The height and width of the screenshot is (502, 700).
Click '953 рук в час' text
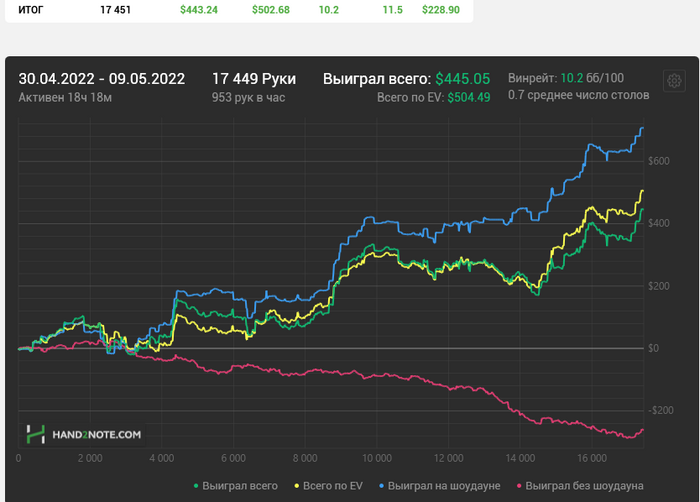click(x=248, y=97)
